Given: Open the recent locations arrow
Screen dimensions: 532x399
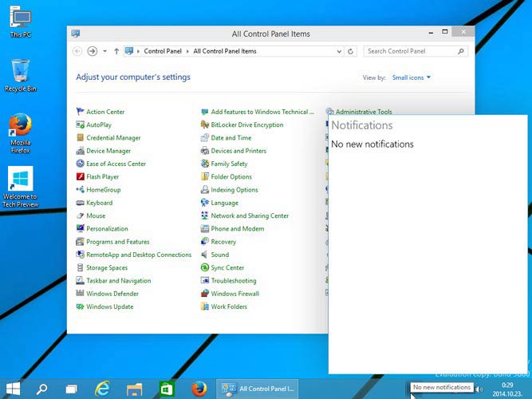Looking at the screenshot, I should [104, 51].
